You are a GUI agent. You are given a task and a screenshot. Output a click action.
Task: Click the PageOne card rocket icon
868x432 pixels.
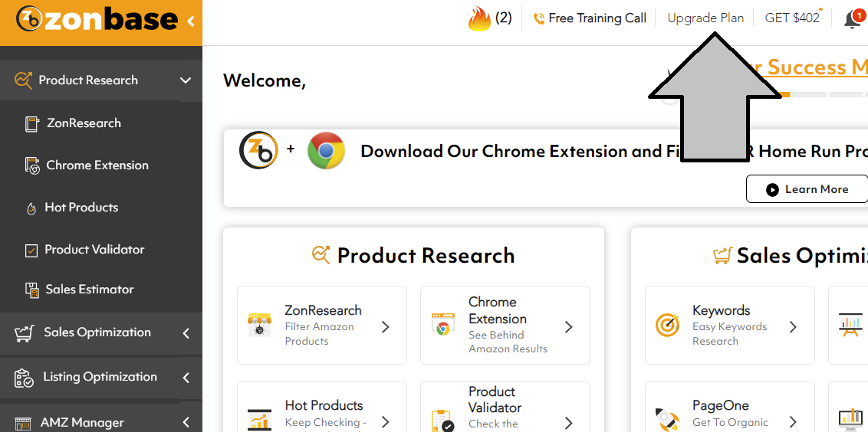click(x=667, y=421)
